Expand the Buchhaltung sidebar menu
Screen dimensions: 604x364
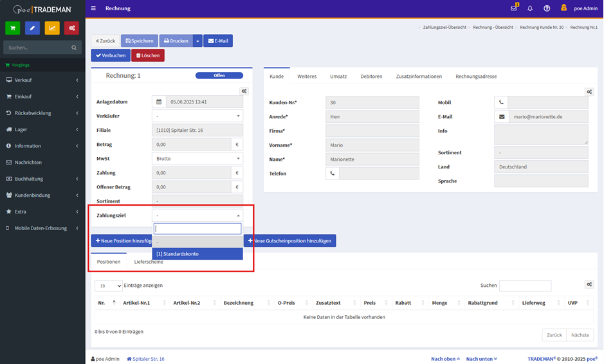pos(42,179)
